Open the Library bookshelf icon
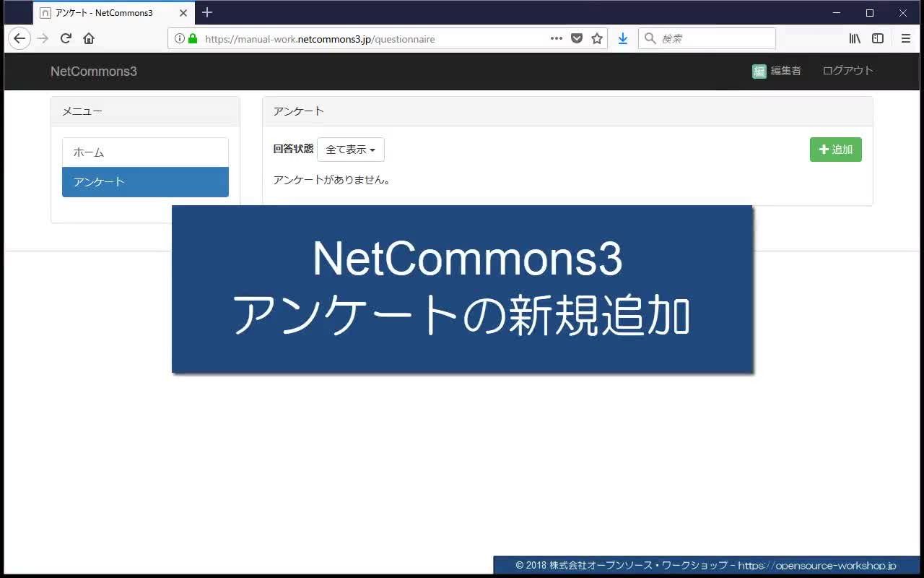The image size is (924, 578). coord(855,38)
